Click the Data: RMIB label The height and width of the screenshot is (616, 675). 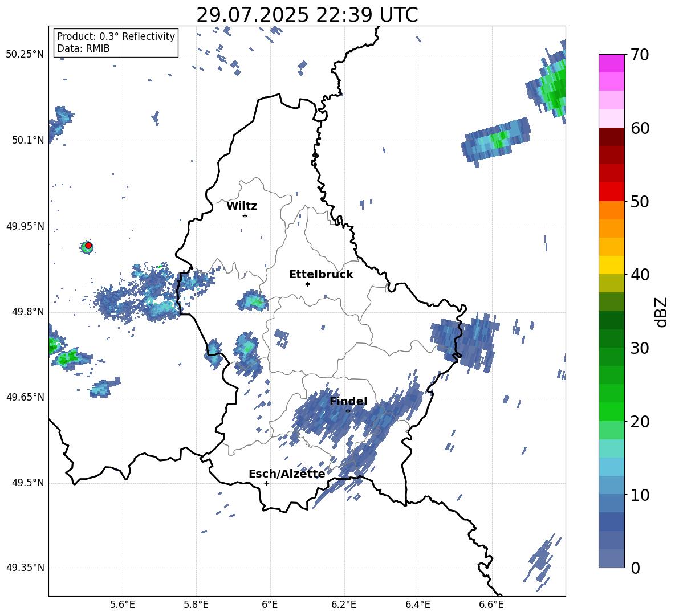click(x=83, y=48)
